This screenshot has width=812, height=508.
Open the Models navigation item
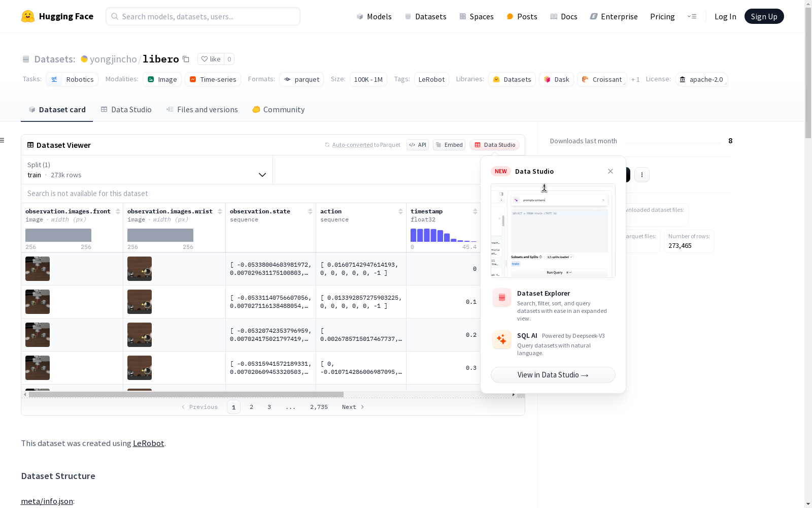coord(374,16)
